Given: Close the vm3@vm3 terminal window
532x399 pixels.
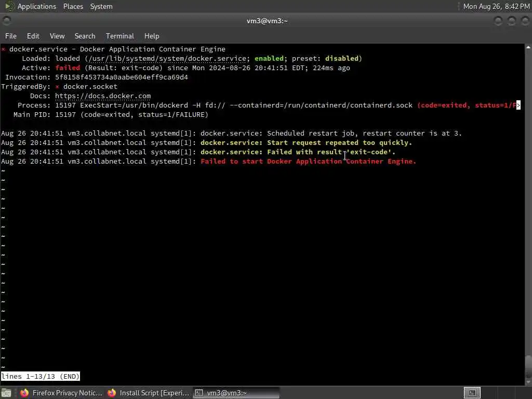Looking at the screenshot, I should [x=525, y=21].
